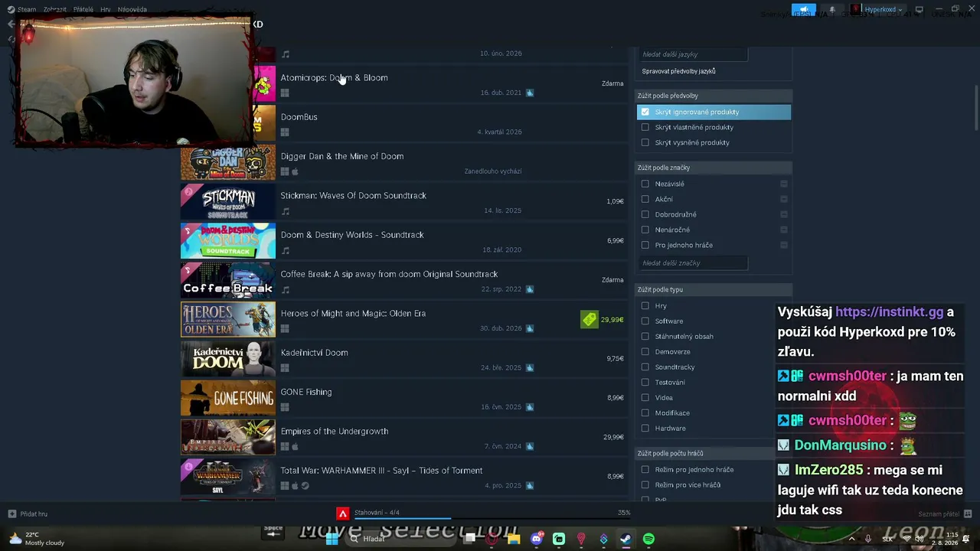Collapse Zúžit podle typu section

pyautogui.click(x=714, y=289)
